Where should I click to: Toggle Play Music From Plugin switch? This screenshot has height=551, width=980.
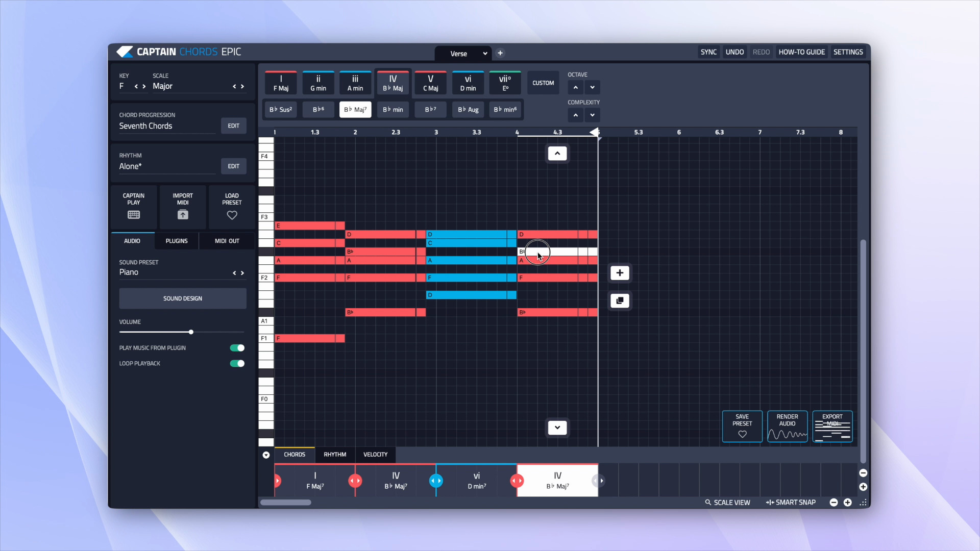(237, 348)
